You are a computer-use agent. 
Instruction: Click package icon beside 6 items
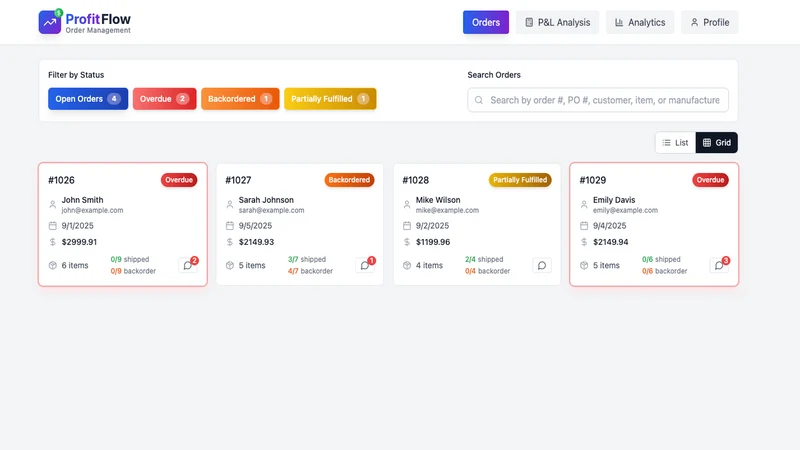[x=53, y=265]
